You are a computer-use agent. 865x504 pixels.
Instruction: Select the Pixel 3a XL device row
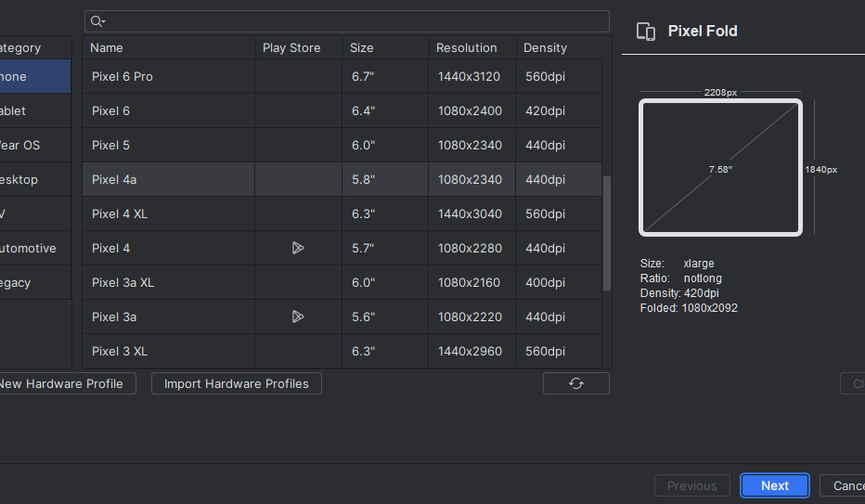point(342,282)
